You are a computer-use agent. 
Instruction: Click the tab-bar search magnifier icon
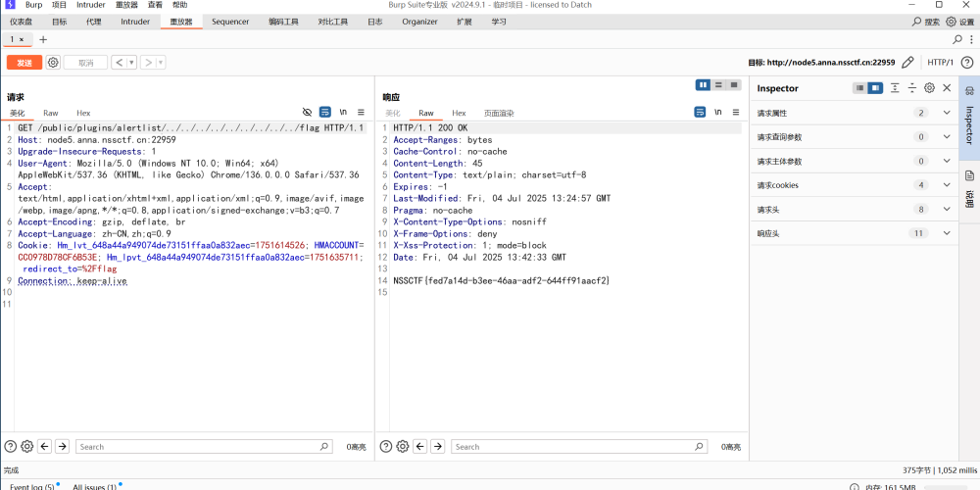[956, 39]
